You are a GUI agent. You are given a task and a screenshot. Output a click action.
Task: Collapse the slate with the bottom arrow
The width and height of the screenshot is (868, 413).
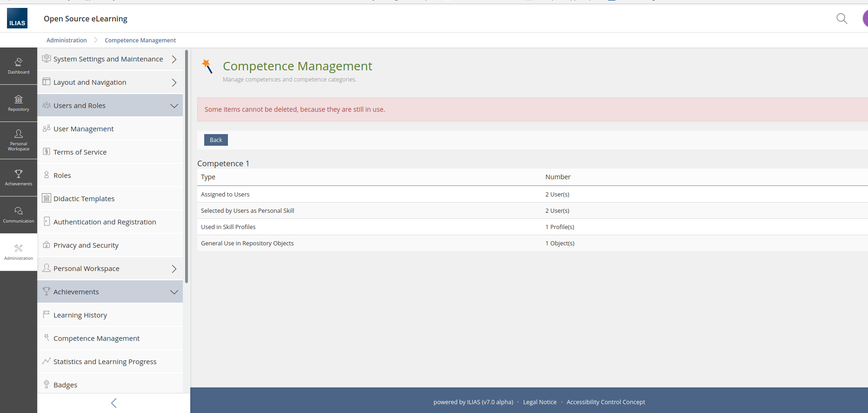click(114, 403)
